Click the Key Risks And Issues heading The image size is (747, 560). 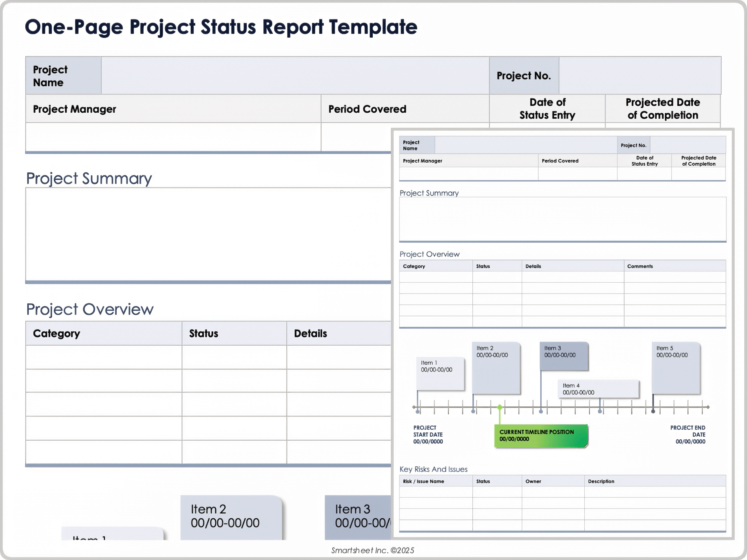pyautogui.click(x=433, y=469)
